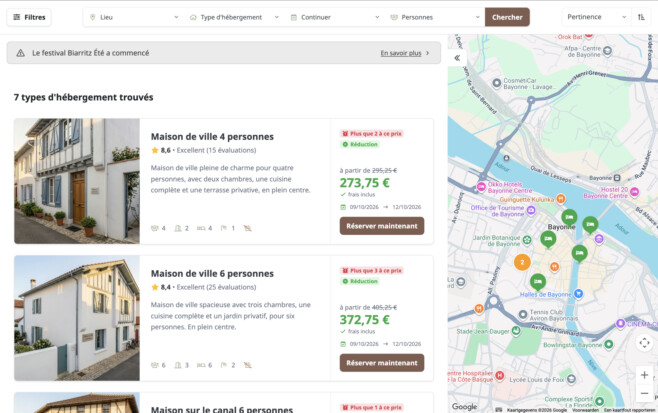Click the price 273,75 €

click(x=364, y=183)
